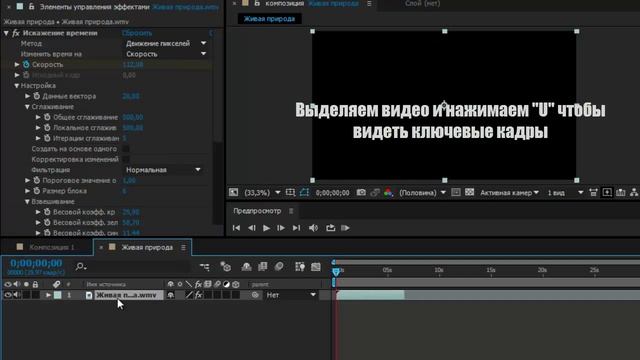
Task: Open the 'Активная камера' view dropdown
Action: (x=509, y=192)
